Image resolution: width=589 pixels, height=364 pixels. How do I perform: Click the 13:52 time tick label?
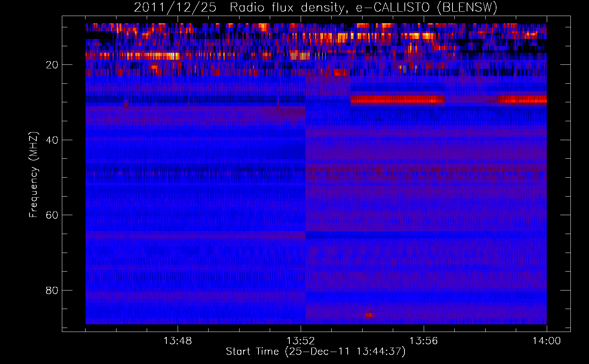click(301, 341)
